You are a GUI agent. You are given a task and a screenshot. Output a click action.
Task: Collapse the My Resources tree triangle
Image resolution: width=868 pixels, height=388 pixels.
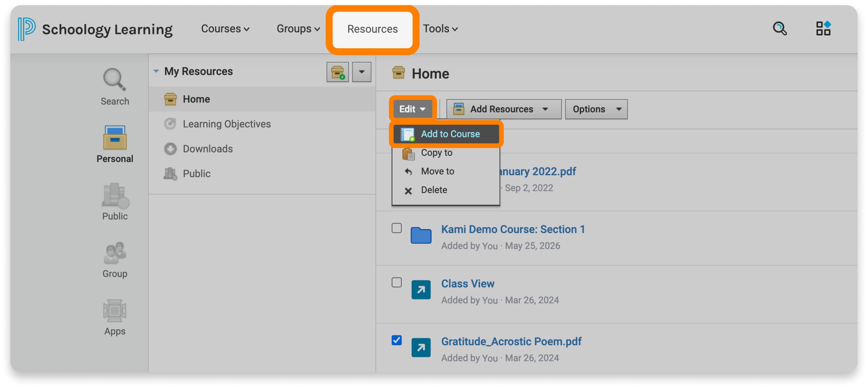tap(156, 71)
